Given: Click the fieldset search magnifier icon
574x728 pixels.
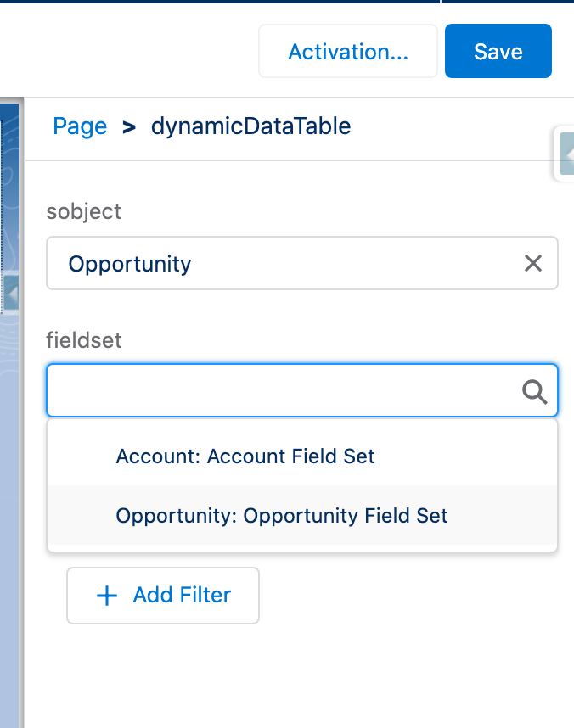Looking at the screenshot, I should pos(534,392).
